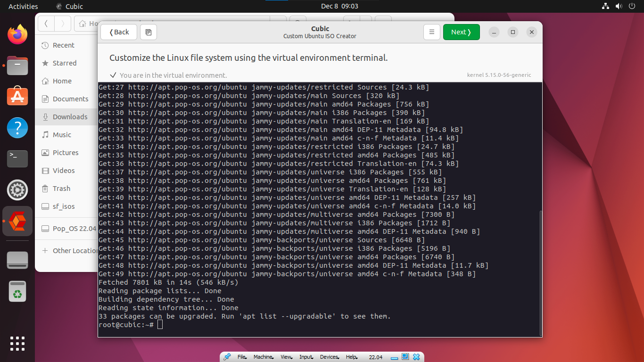The image size is (644, 362).
Task: Open the Devices menu on the VirtualBox toolbar
Action: (x=329, y=357)
